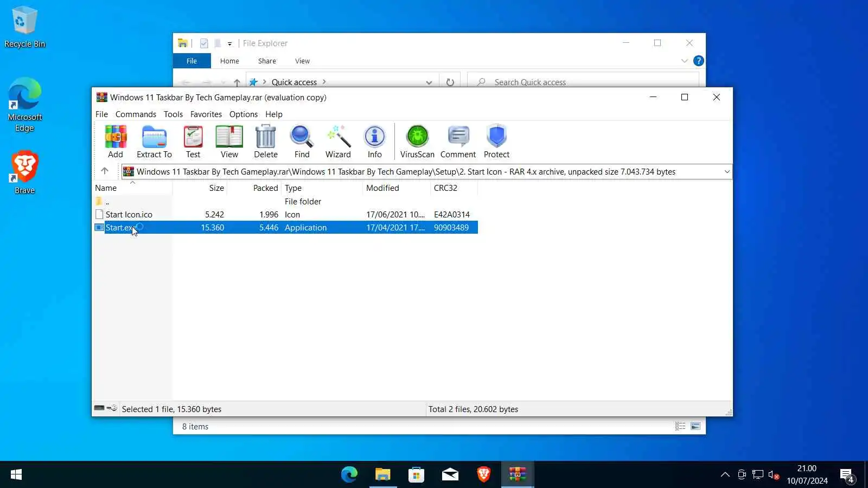The height and width of the screenshot is (488, 868).
Task: Open the Recycle Bin desktop icon
Action: [24, 27]
